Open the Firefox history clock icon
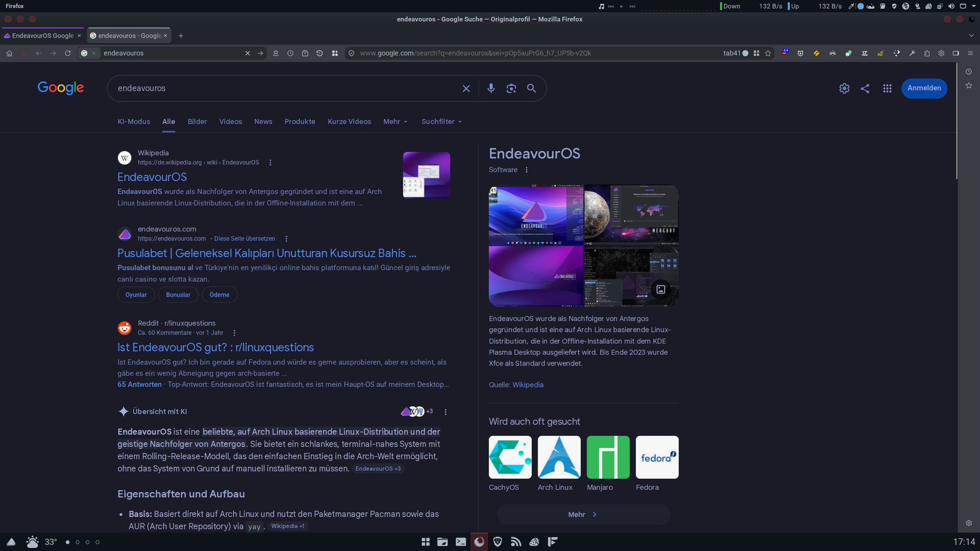The image size is (980, 551). pos(290,53)
